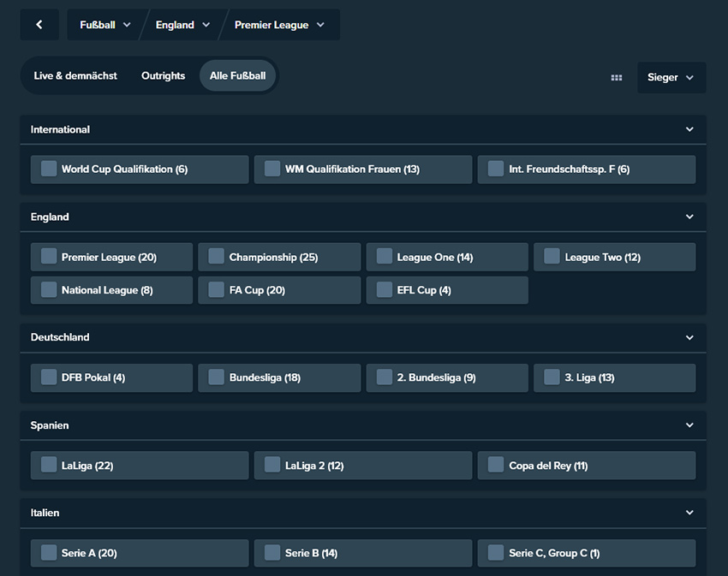Open the Premier League breadcrumb dropdown
The image size is (728, 576).
point(279,25)
